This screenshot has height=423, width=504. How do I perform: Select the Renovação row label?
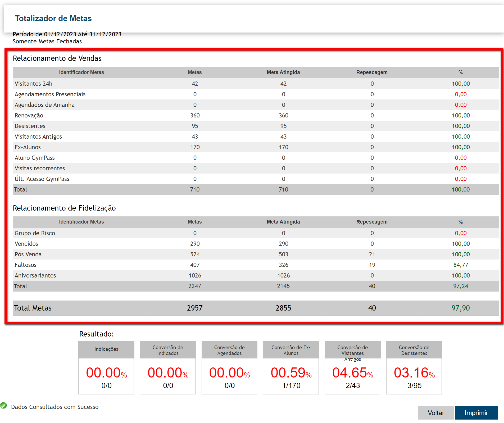[x=29, y=116]
